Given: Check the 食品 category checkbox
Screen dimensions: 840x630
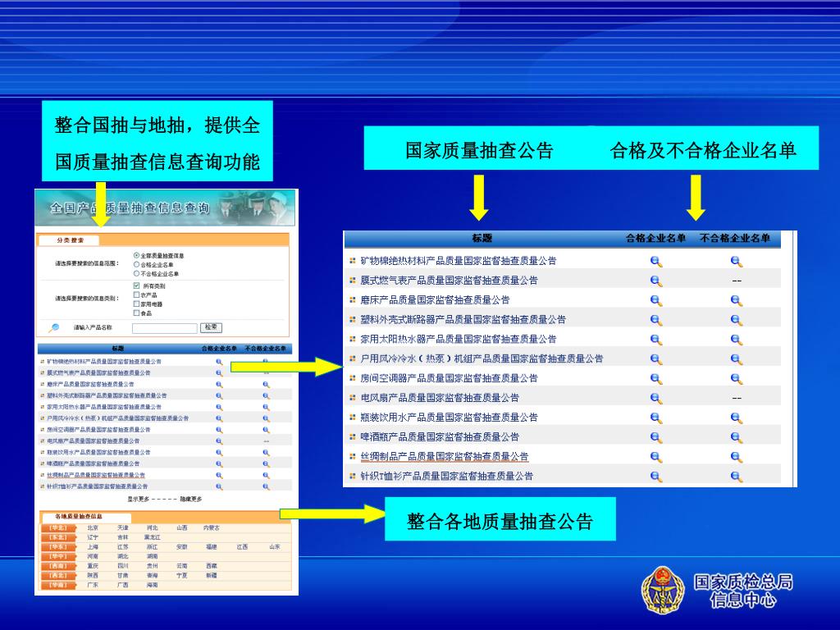Looking at the screenshot, I should pyautogui.click(x=136, y=313).
